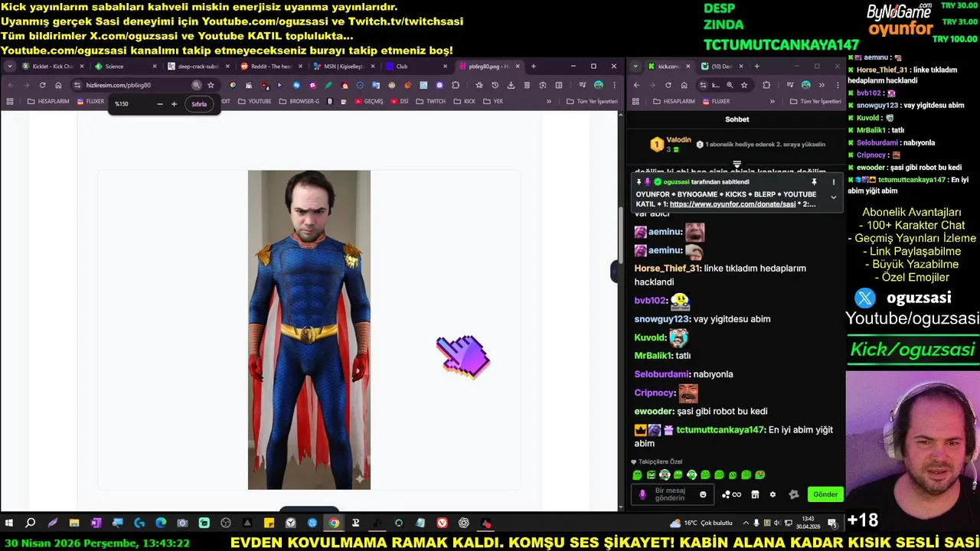Screen dimensions: 980x551
Task: Send message with Gönder button
Action: (x=825, y=494)
